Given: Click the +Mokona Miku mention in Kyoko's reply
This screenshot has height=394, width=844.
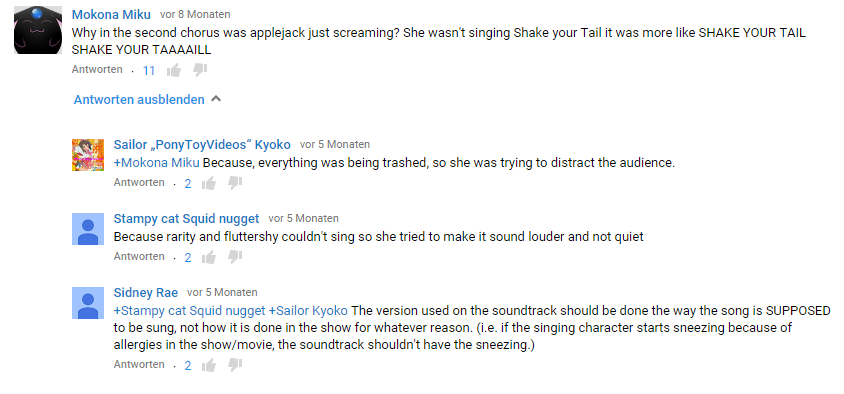Looking at the screenshot, I should (157, 163).
